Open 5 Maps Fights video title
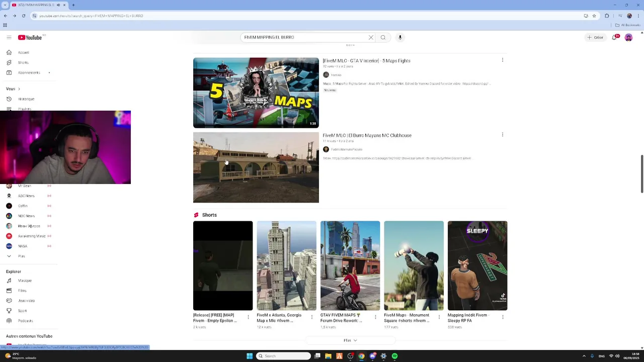644x362 pixels. click(x=366, y=61)
